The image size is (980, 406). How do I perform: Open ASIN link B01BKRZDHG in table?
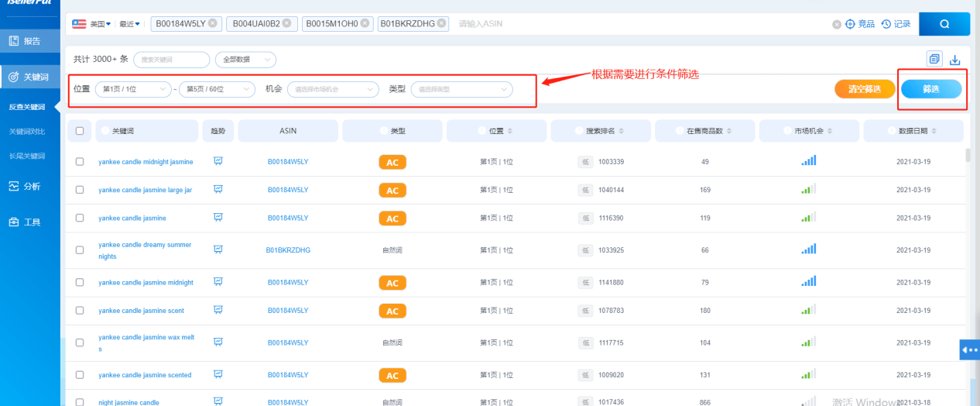pos(288,250)
